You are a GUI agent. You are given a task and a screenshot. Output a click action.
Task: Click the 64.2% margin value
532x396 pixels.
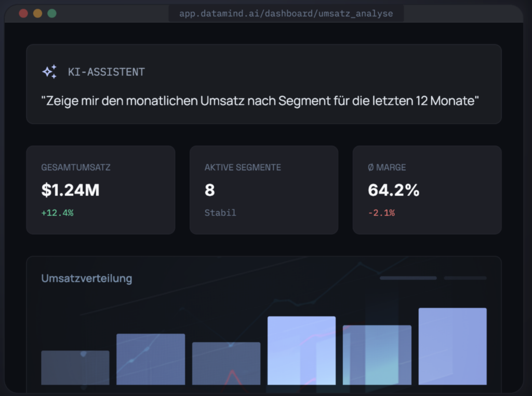pyautogui.click(x=394, y=190)
